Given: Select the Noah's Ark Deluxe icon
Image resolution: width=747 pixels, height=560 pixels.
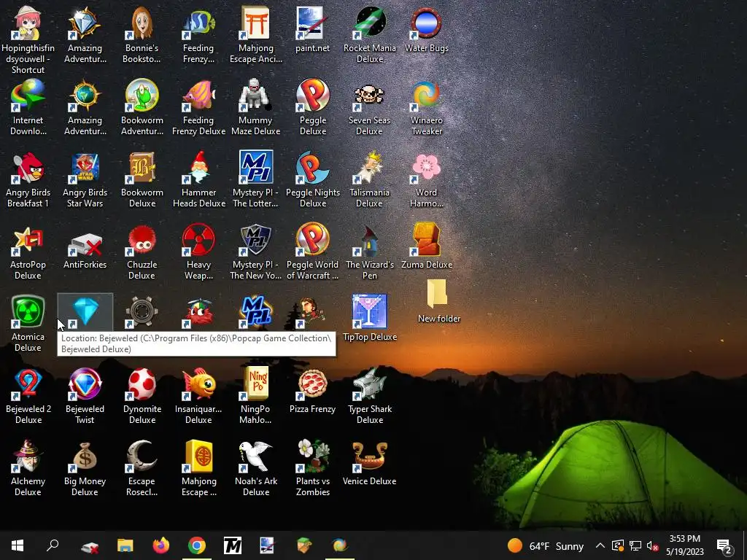Looking at the screenshot, I should click(255, 456).
